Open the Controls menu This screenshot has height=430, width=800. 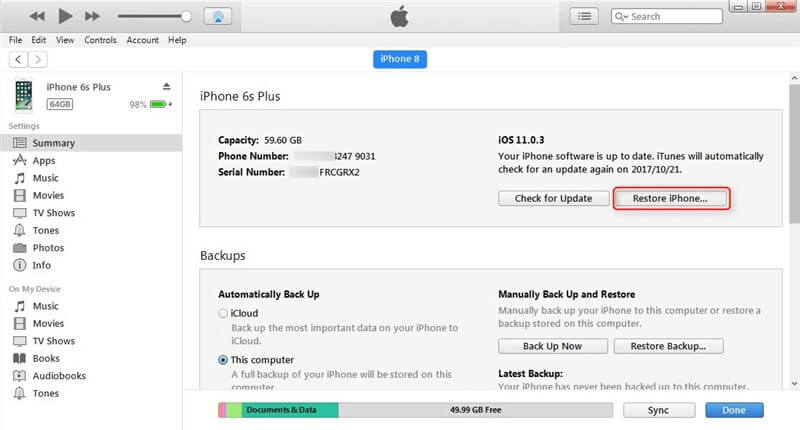100,40
